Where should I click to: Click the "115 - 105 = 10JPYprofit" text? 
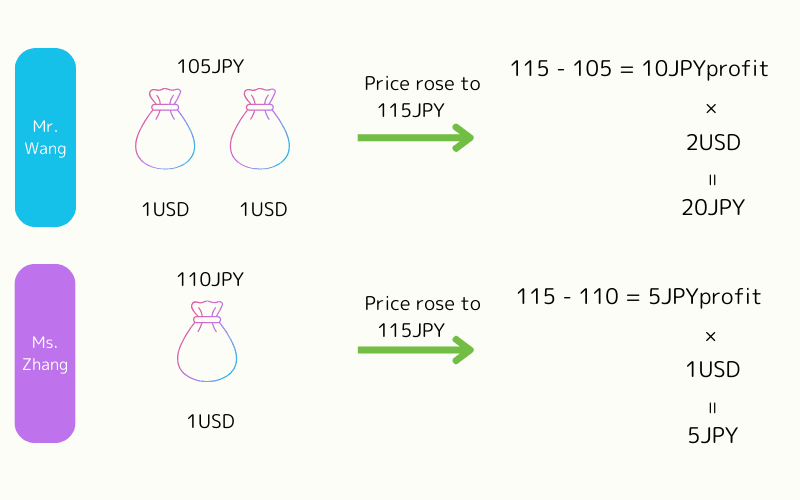pyautogui.click(x=638, y=69)
